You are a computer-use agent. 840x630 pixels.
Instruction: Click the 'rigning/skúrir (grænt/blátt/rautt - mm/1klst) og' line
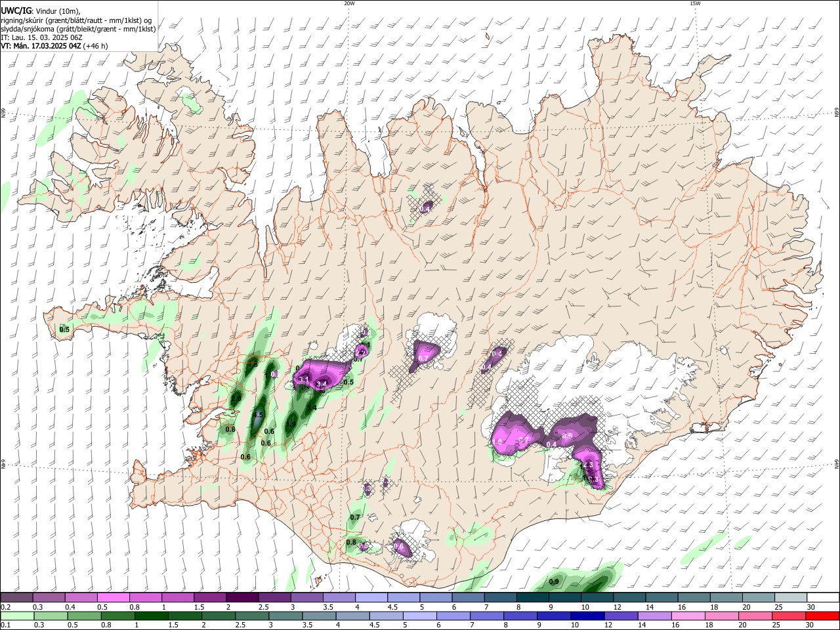[76, 20]
